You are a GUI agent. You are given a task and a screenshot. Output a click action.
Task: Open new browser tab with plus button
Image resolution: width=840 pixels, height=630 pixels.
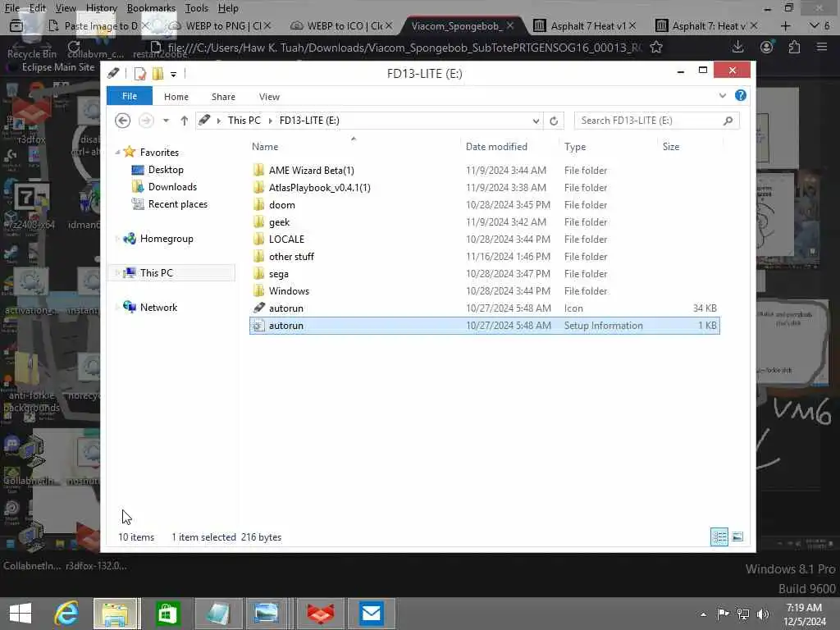(785, 25)
